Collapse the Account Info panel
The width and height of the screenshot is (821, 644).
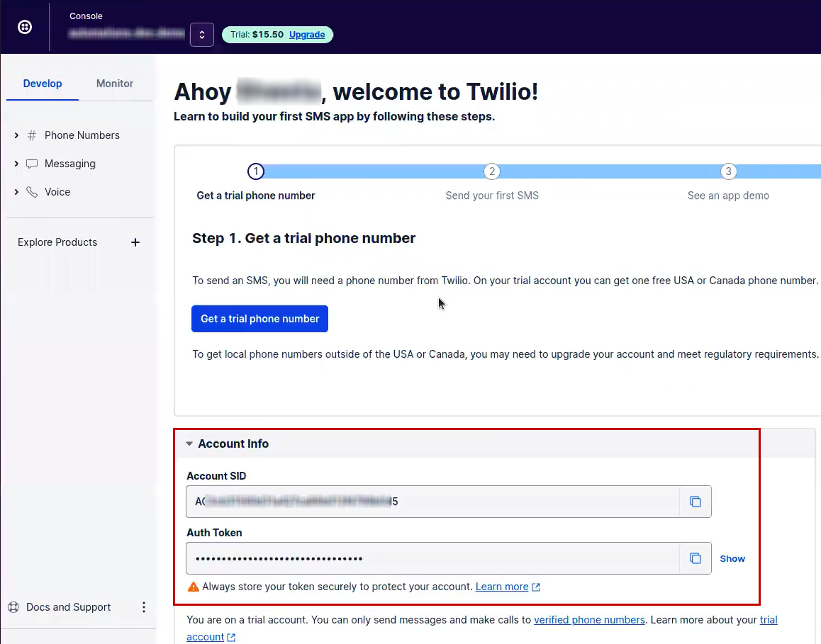[189, 444]
